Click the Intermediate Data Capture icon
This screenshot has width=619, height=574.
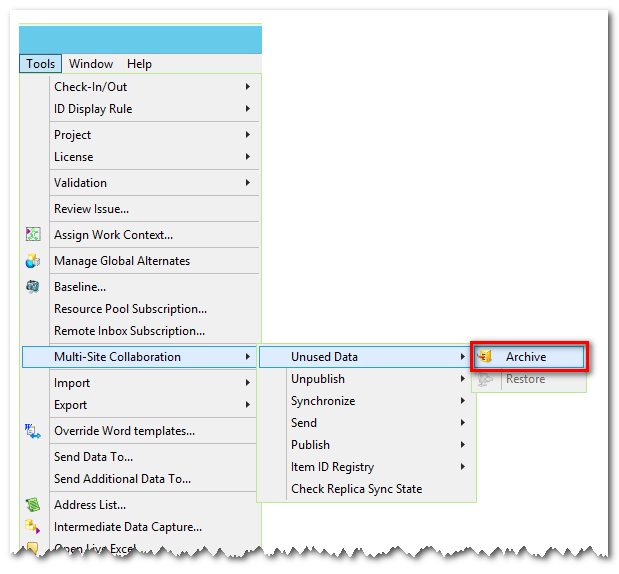pyautogui.click(x=33, y=527)
